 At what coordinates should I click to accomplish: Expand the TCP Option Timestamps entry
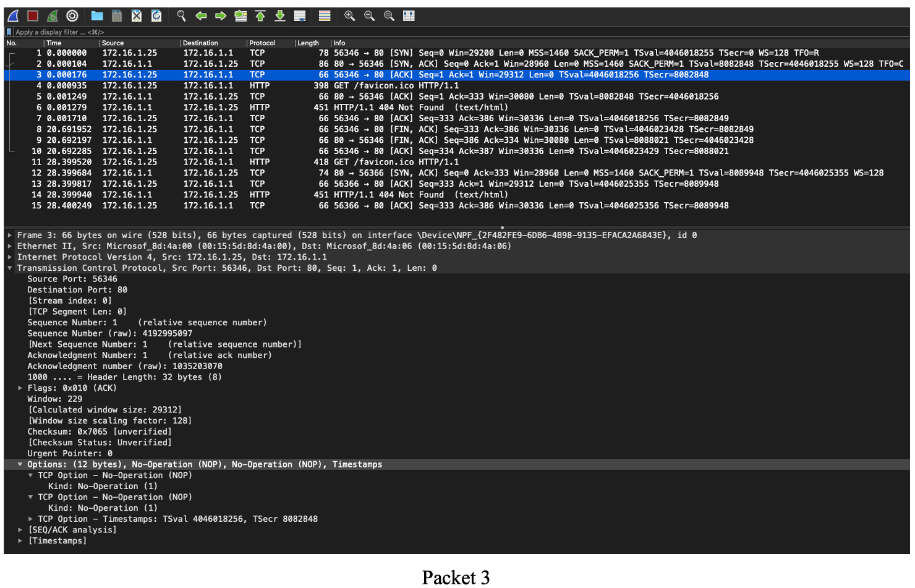tap(30, 519)
